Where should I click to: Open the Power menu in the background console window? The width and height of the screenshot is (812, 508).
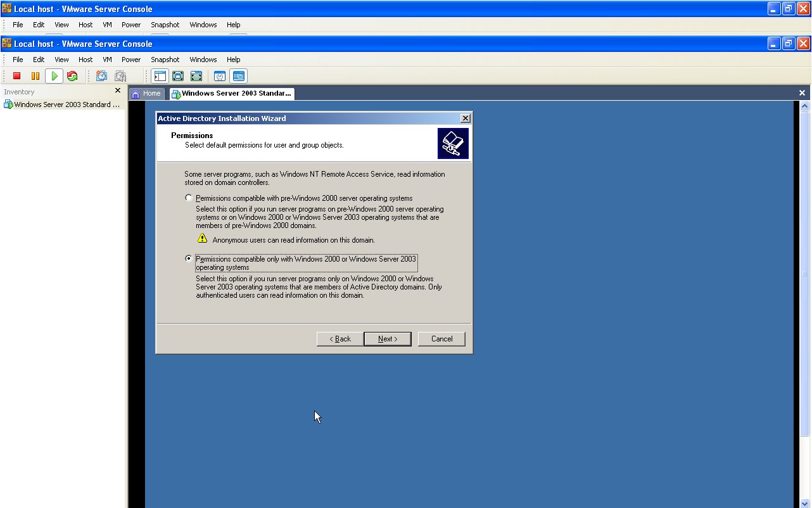click(131, 25)
